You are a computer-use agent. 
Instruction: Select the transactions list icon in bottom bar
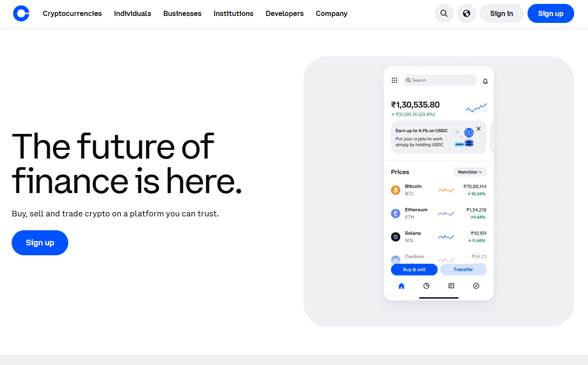tap(451, 286)
